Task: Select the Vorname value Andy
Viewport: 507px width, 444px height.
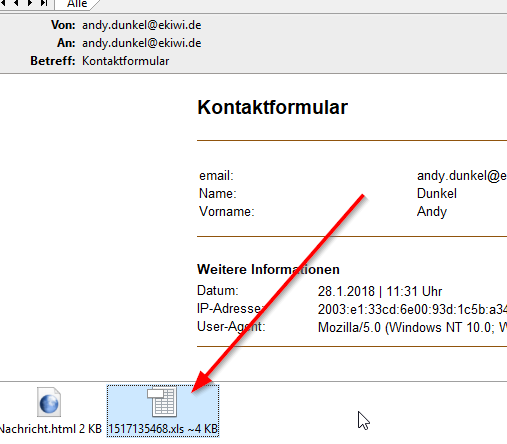Action: point(432,212)
